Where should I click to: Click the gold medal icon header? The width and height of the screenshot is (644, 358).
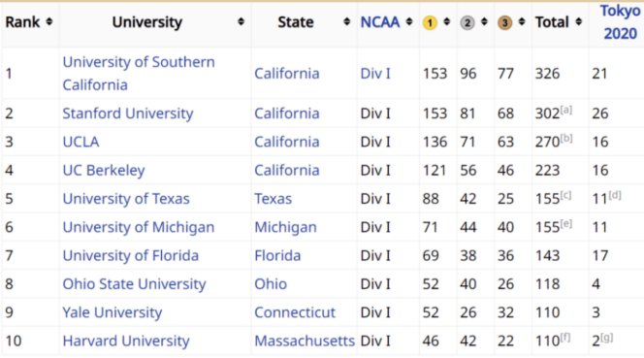coord(430,22)
